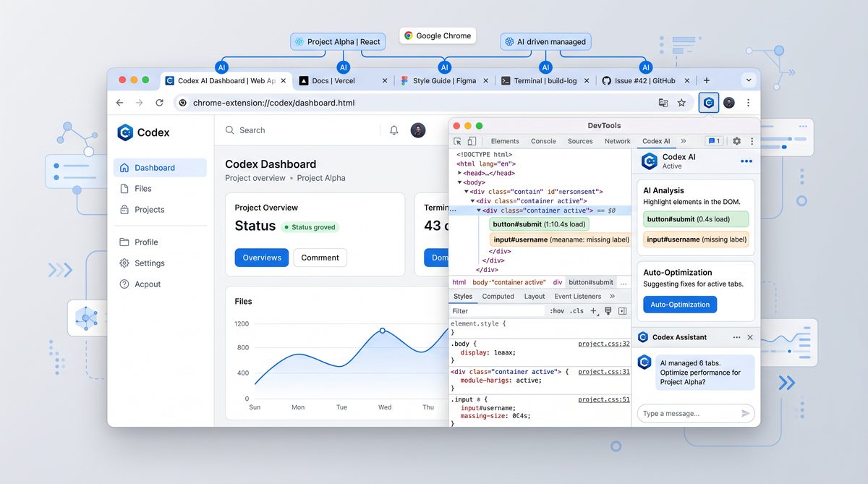Click the Comment button

click(320, 258)
